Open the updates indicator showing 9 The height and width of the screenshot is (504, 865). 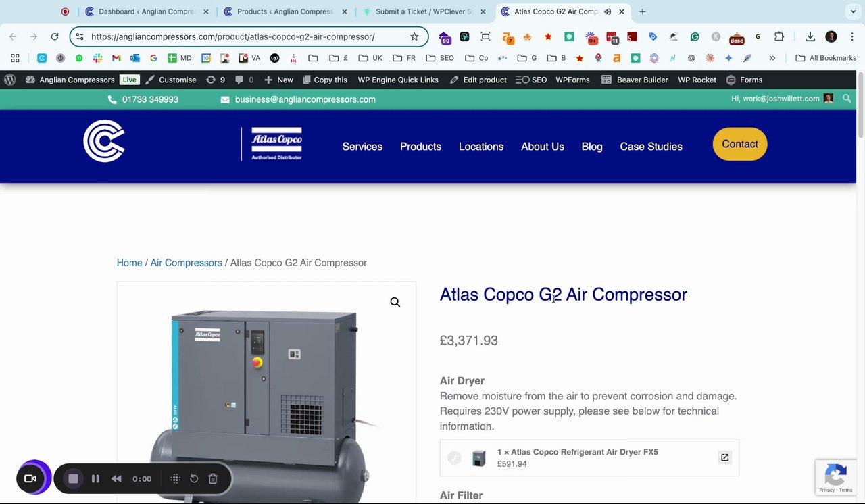[x=216, y=80]
